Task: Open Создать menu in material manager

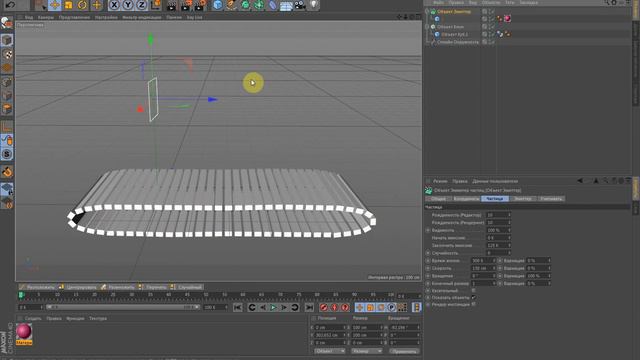Action: pos(33,318)
